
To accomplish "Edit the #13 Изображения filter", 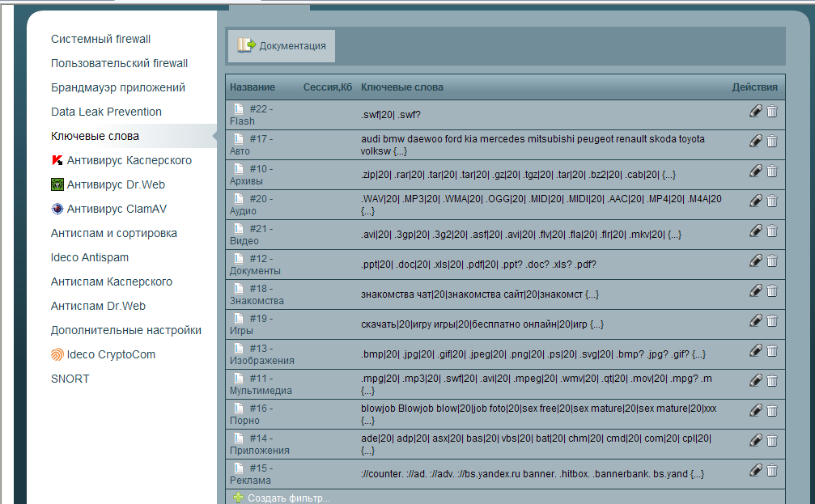I will [756, 351].
